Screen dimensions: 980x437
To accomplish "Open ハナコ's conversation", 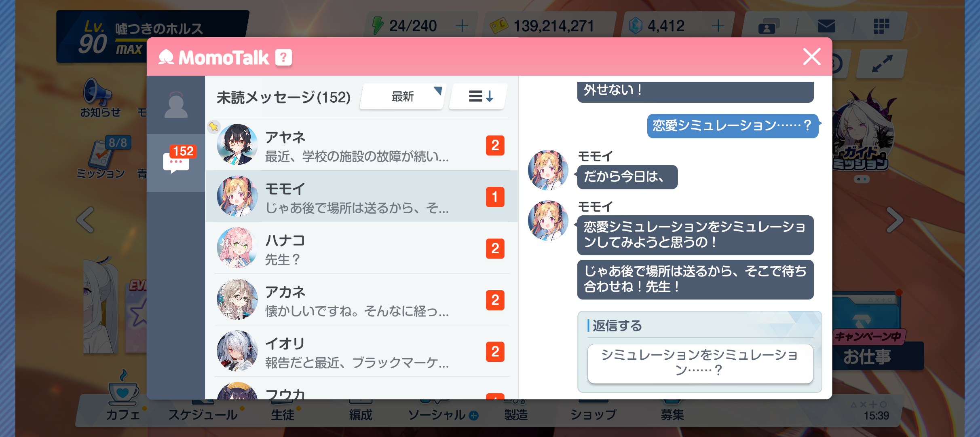I will 361,248.
